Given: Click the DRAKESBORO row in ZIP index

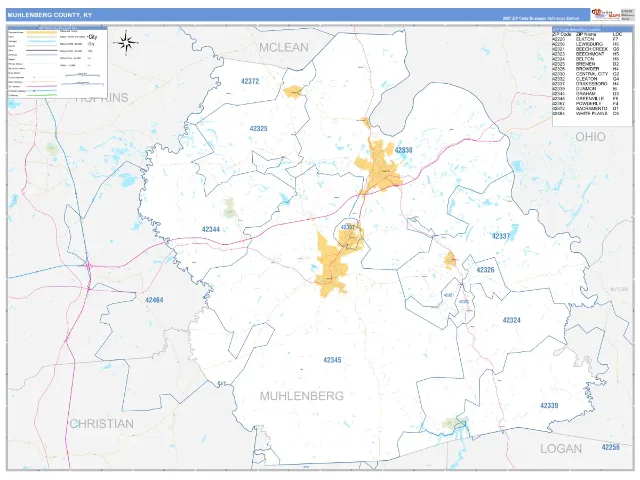Looking at the screenshot, I should [x=586, y=84].
